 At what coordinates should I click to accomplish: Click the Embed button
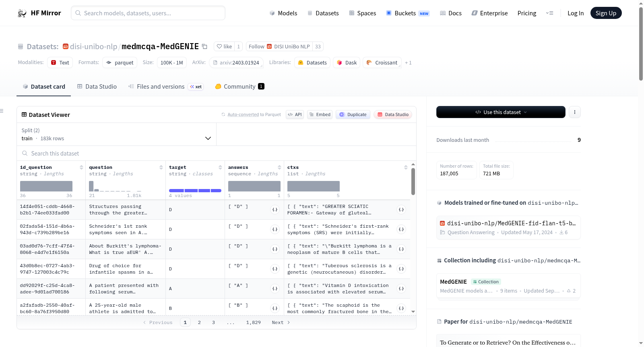320,114
